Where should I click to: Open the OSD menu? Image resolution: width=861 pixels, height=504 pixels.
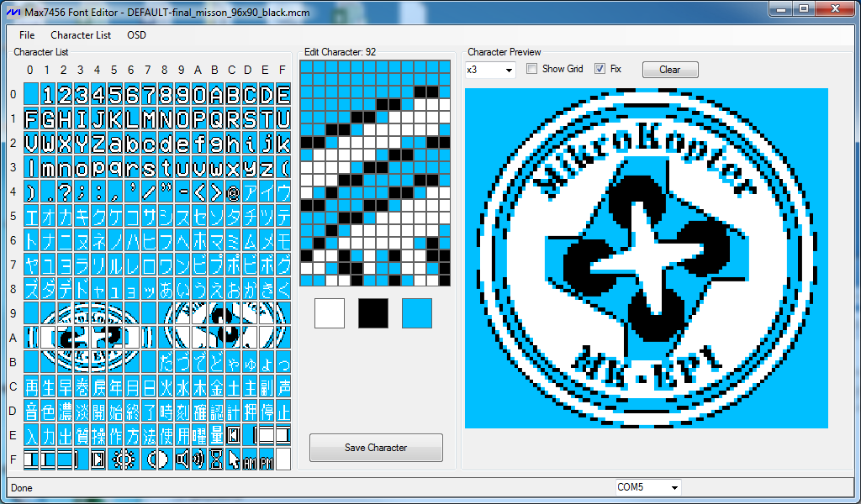click(x=136, y=35)
